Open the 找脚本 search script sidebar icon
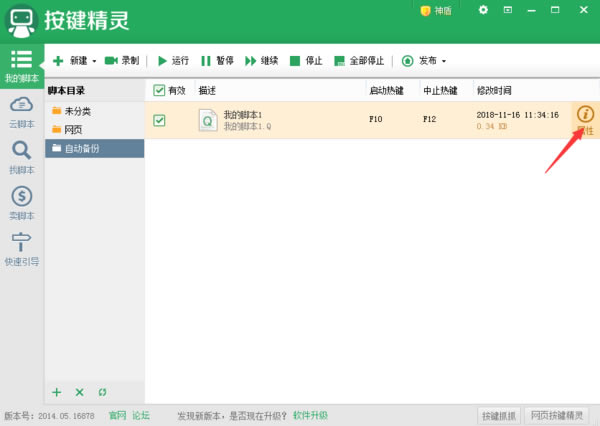The width and height of the screenshot is (600, 426). (21, 156)
